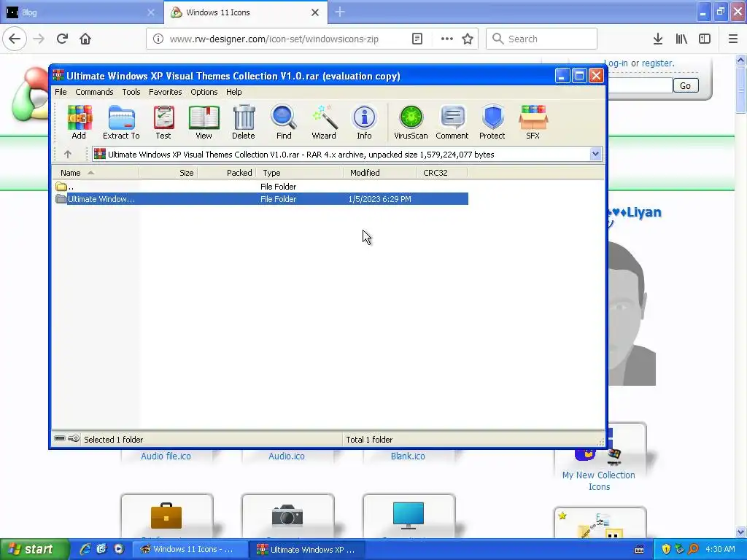Click the SFX box icon

point(533,122)
